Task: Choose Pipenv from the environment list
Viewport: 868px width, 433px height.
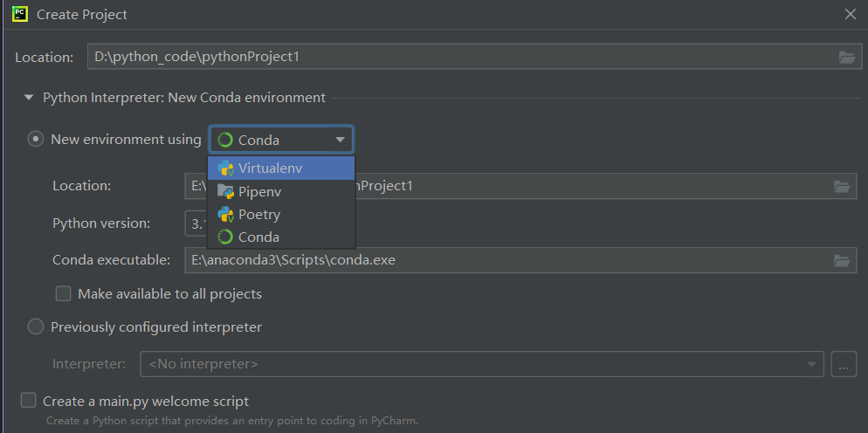Action: [x=259, y=191]
